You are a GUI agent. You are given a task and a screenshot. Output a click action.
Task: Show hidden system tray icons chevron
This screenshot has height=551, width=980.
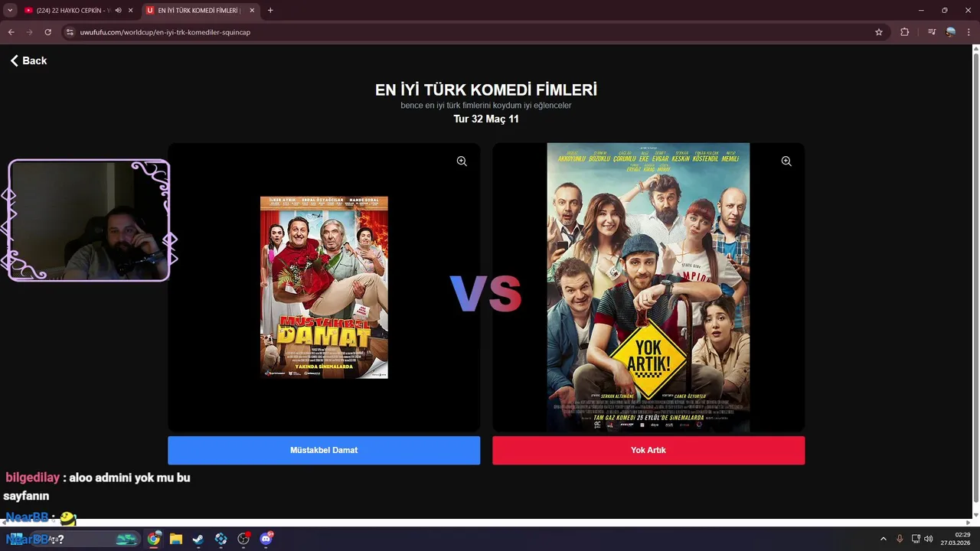[884, 539]
